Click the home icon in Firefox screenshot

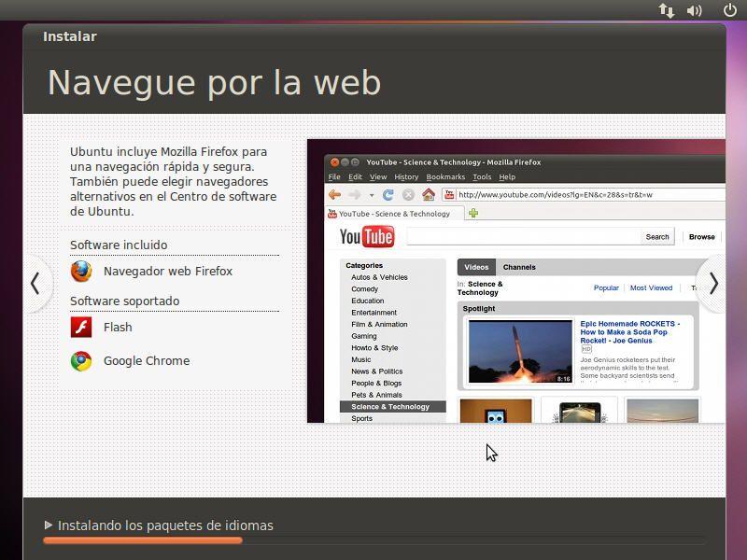click(429, 194)
